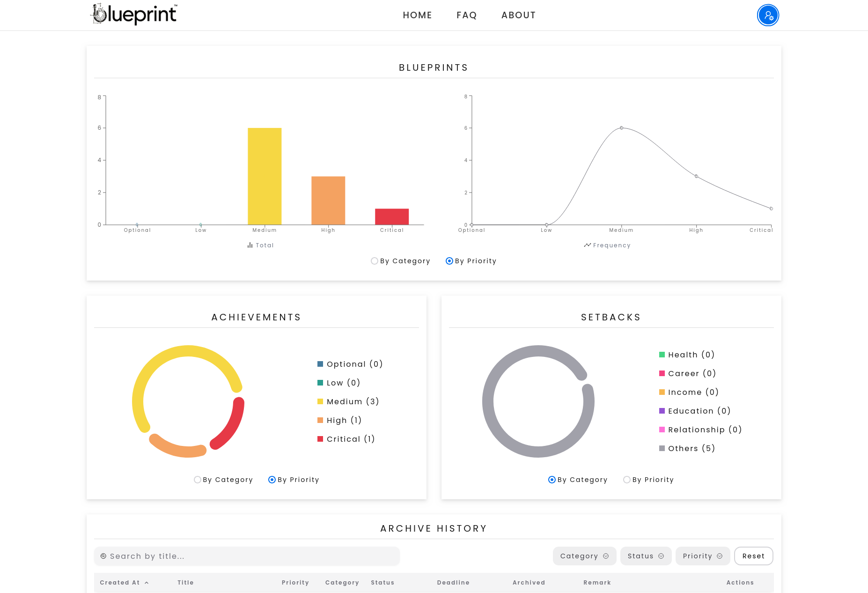The width and height of the screenshot is (868, 593).
Task: Open the Category filter dropdown
Action: pos(584,556)
